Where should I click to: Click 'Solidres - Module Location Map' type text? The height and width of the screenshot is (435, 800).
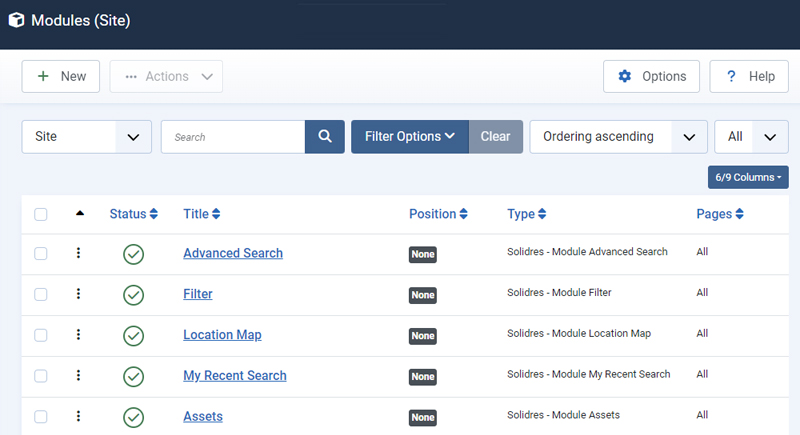point(579,333)
